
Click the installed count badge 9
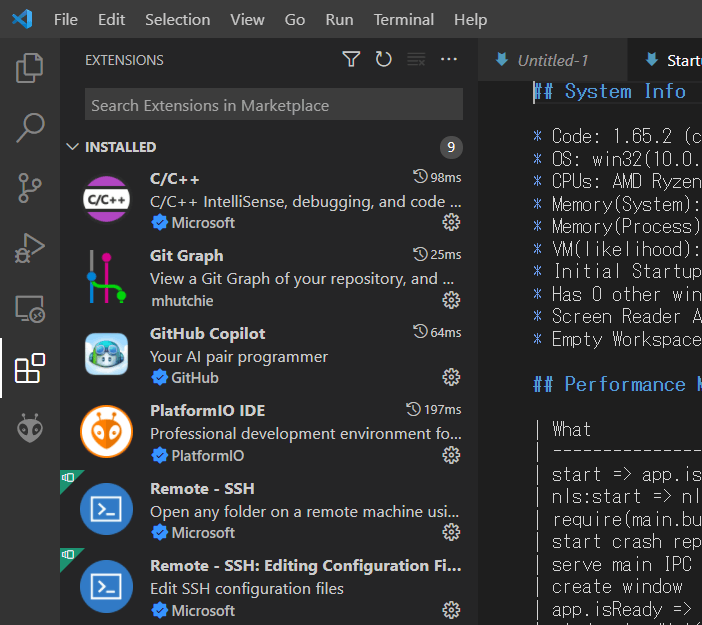tap(451, 147)
